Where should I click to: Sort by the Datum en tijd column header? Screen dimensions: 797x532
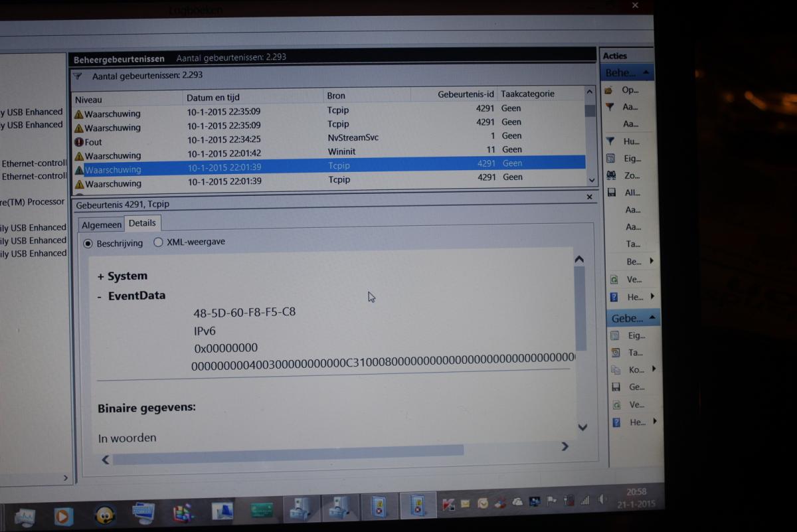pyautogui.click(x=254, y=97)
